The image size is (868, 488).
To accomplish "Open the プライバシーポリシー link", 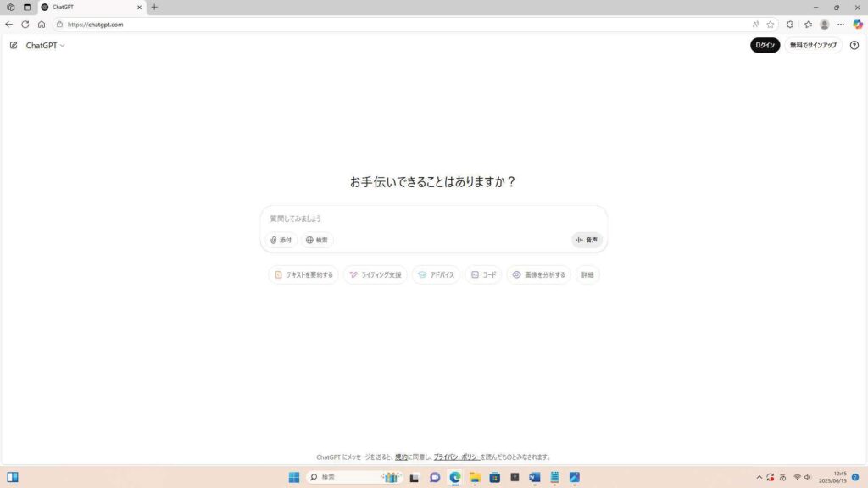I will pyautogui.click(x=457, y=457).
